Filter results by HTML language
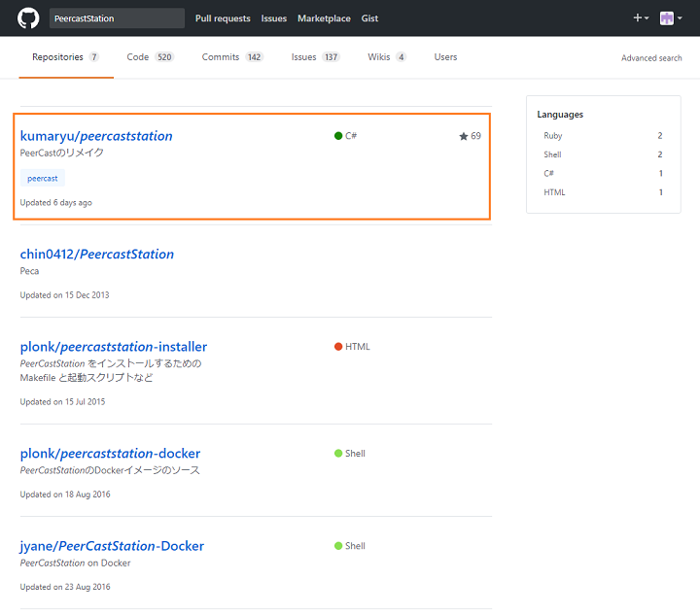This screenshot has width=700, height=614. pos(603,192)
